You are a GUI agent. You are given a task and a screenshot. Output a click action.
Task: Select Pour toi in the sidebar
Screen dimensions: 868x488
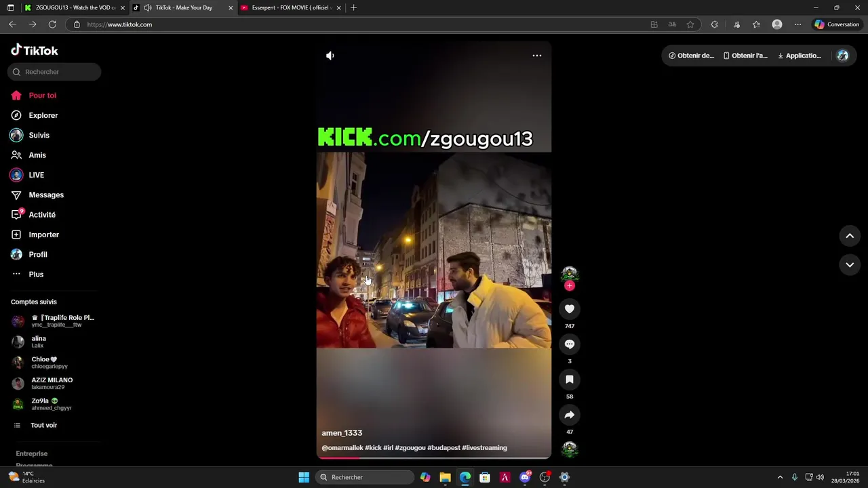pos(42,96)
